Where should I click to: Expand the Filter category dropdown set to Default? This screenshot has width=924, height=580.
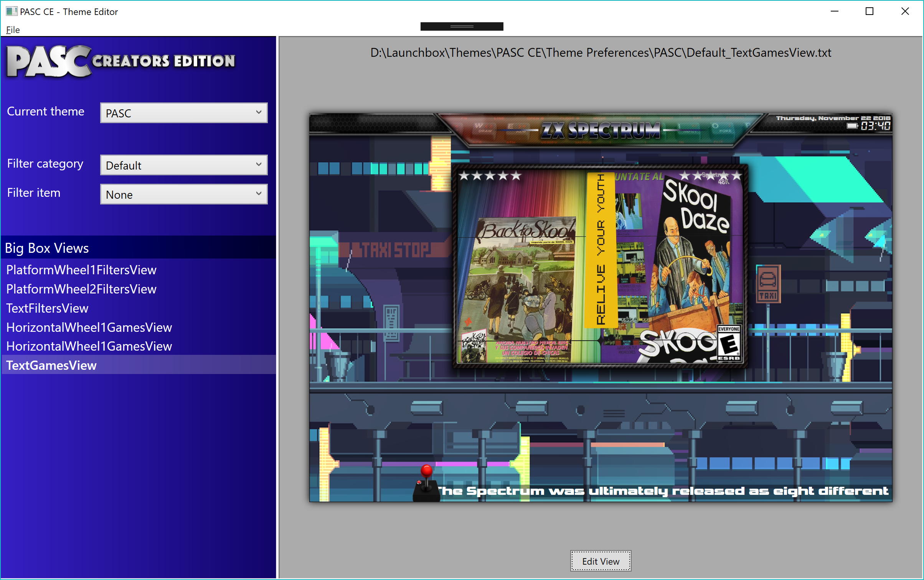(x=184, y=165)
